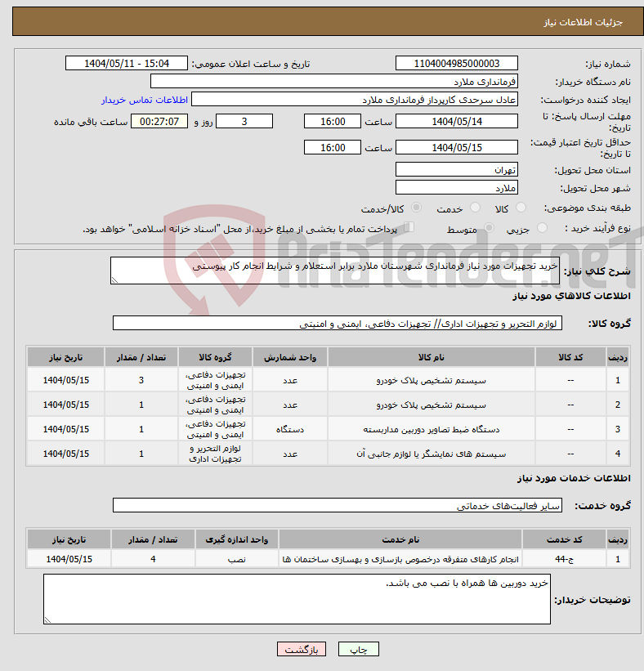This screenshot has width=644, height=671.
Task: Click the quantity 3 in goods row 1
Action: 141,380
